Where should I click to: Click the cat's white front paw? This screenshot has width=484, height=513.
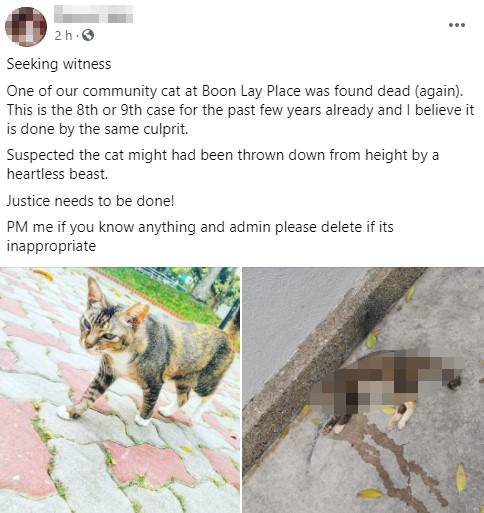[x=63, y=413]
